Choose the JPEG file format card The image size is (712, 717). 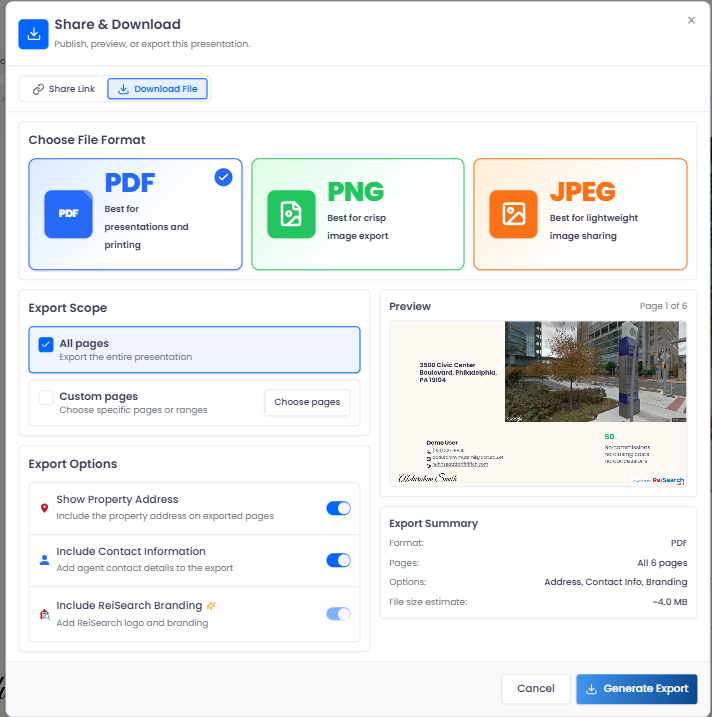pyautogui.click(x=580, y=214)
